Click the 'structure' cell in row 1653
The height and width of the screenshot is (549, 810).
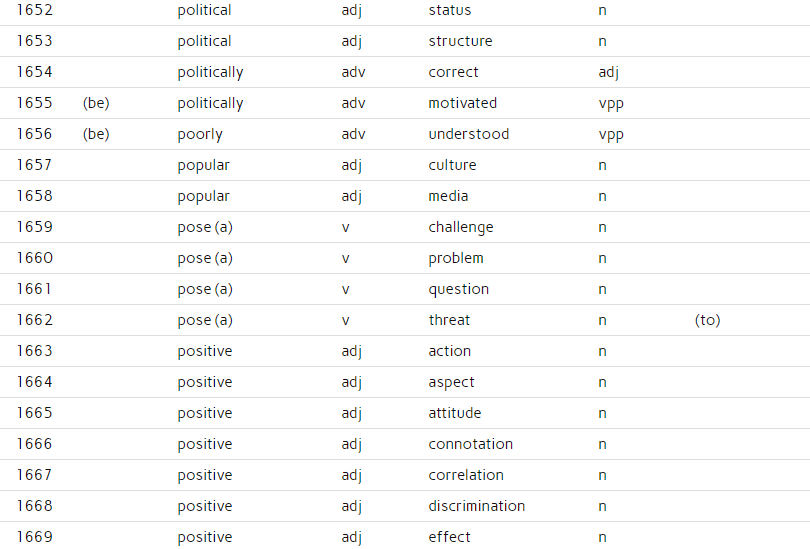point(460,41)
